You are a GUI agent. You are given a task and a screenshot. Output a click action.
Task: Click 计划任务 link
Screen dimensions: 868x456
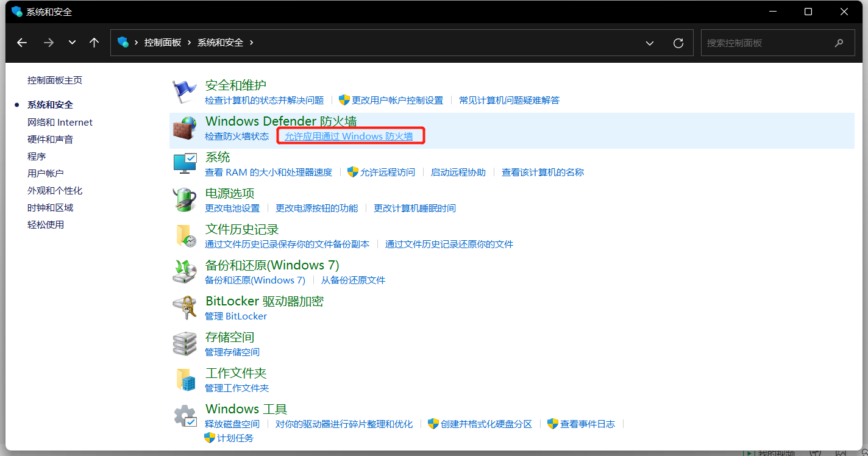click(x=235, y=438)
